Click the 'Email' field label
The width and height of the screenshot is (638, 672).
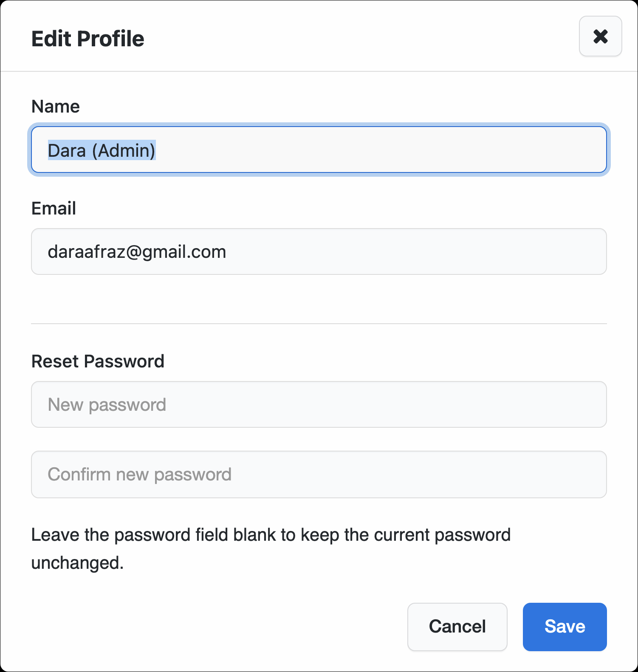[x=54, y=208]
